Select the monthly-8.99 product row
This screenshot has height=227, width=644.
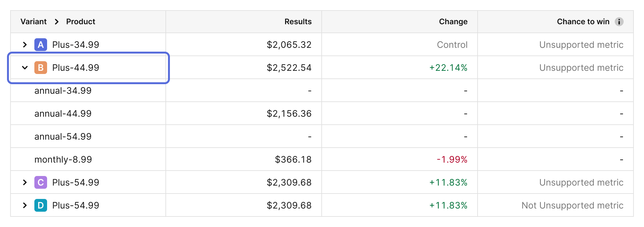(63, 159)
